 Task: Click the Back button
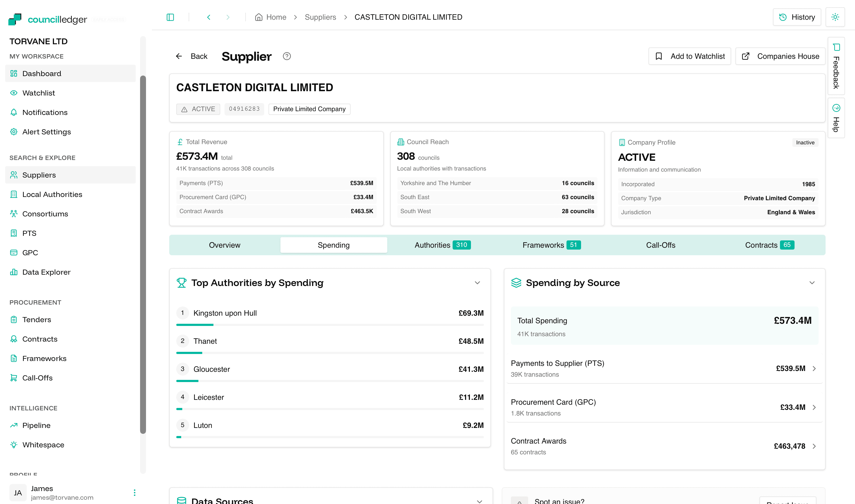tap(191, 56)
